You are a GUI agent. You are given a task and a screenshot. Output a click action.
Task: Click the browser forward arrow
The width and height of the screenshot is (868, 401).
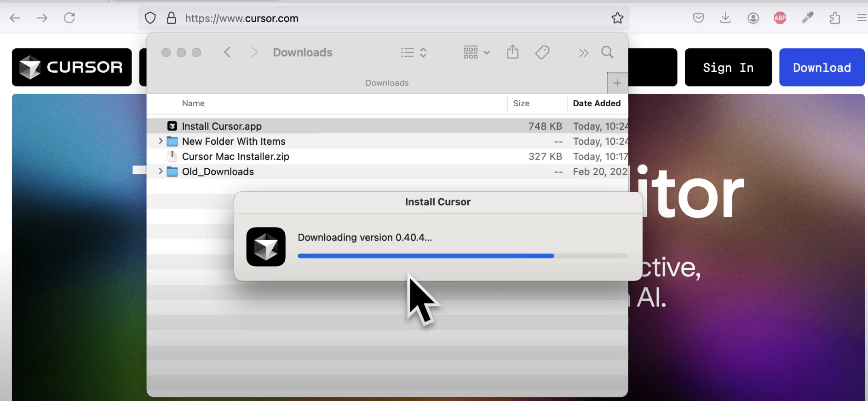point(42,18)
